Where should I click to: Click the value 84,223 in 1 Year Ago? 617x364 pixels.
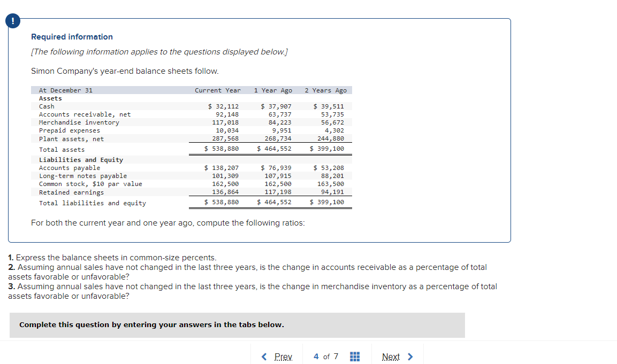(280, 122)
